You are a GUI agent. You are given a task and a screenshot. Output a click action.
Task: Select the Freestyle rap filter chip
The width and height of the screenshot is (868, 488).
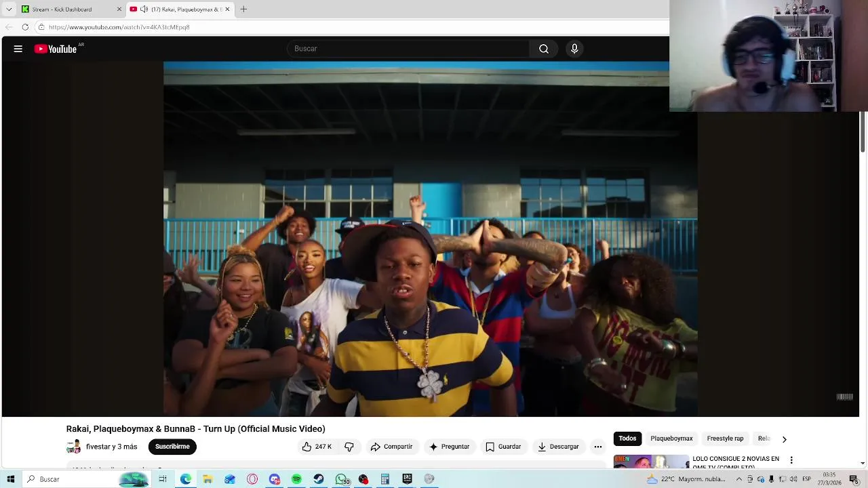[x=725, y=439]
